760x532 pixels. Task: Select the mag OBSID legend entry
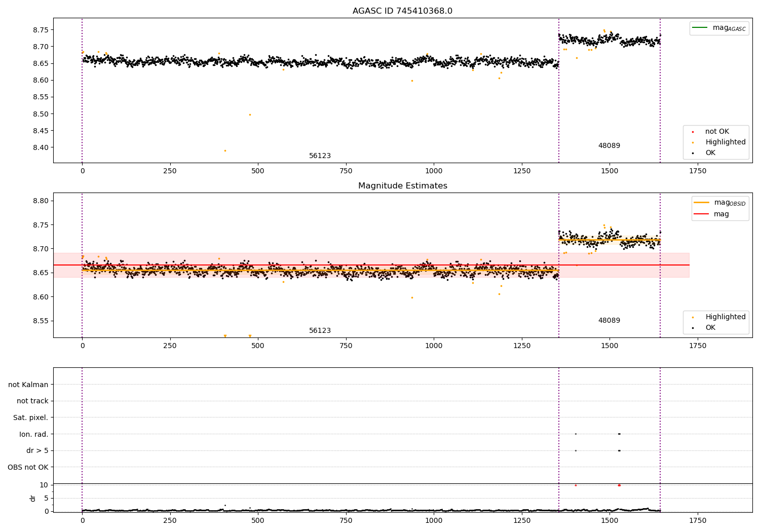[x=719, y=203]
